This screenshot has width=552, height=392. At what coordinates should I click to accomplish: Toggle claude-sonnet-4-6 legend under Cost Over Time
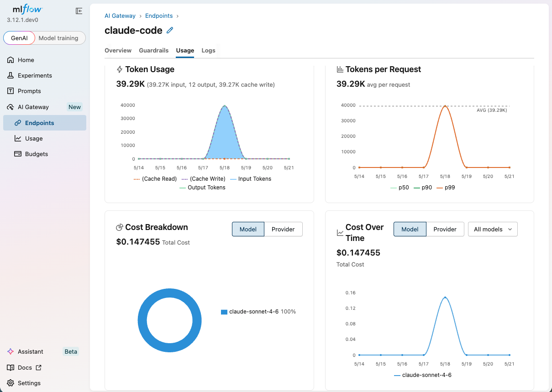coord(422,375)
